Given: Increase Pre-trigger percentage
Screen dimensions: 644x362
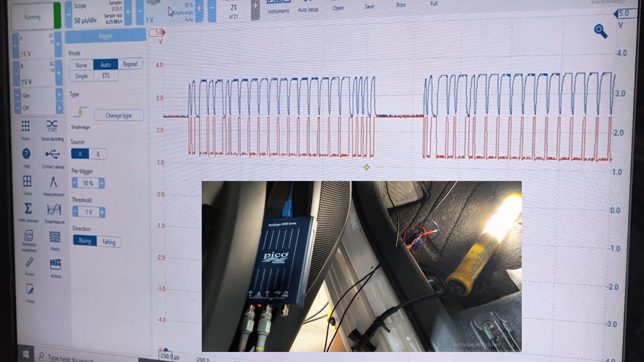Looking at the screenshot, I should point(102,184).
